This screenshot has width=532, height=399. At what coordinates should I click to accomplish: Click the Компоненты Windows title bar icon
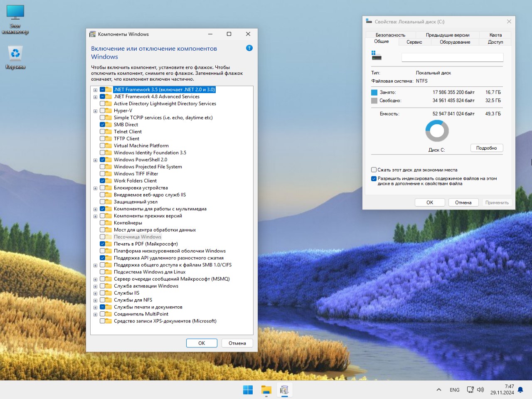pyautogui.click(x=93, y=34)
